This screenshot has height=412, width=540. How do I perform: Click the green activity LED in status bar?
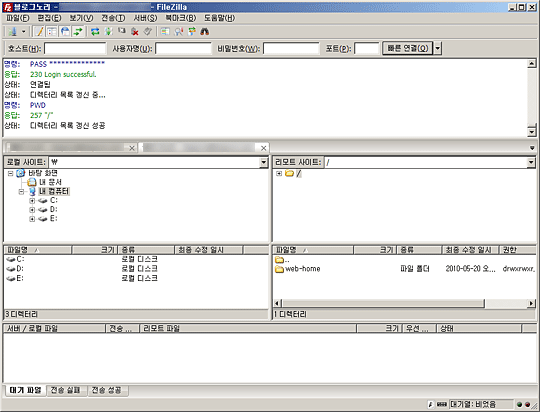(x=520, y=404)
